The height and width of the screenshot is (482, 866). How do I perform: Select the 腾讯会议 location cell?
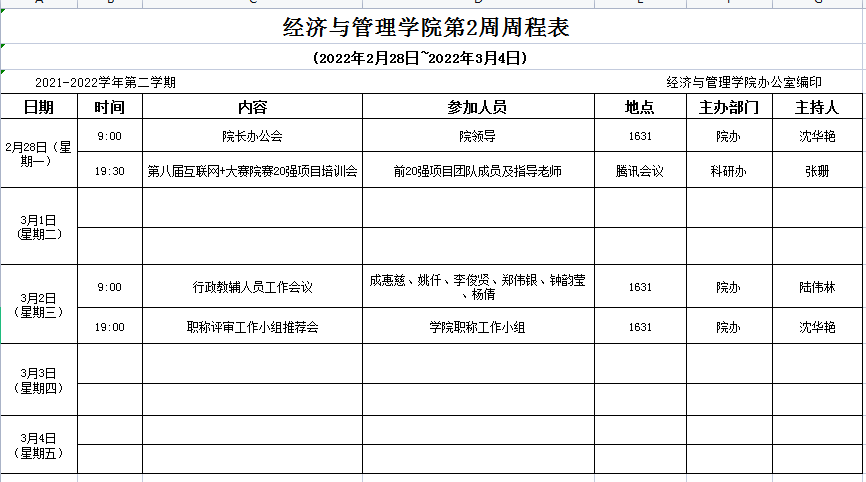point(640,171)
